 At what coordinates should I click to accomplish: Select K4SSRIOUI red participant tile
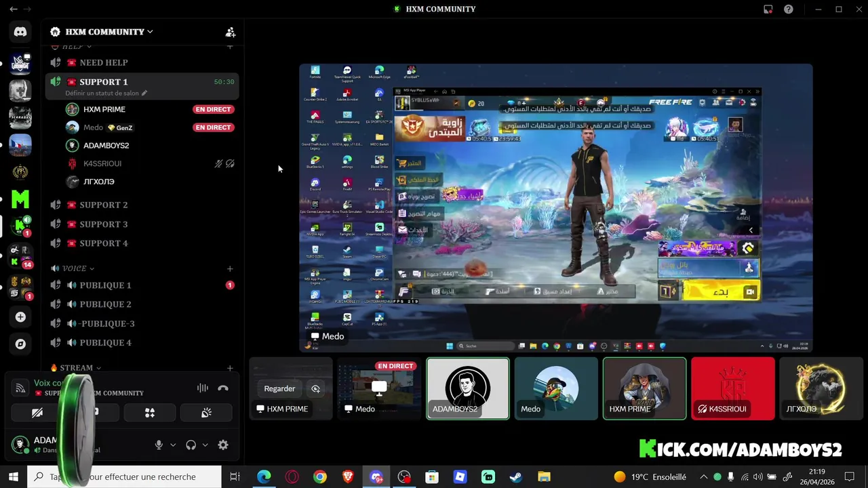(732, 389)
